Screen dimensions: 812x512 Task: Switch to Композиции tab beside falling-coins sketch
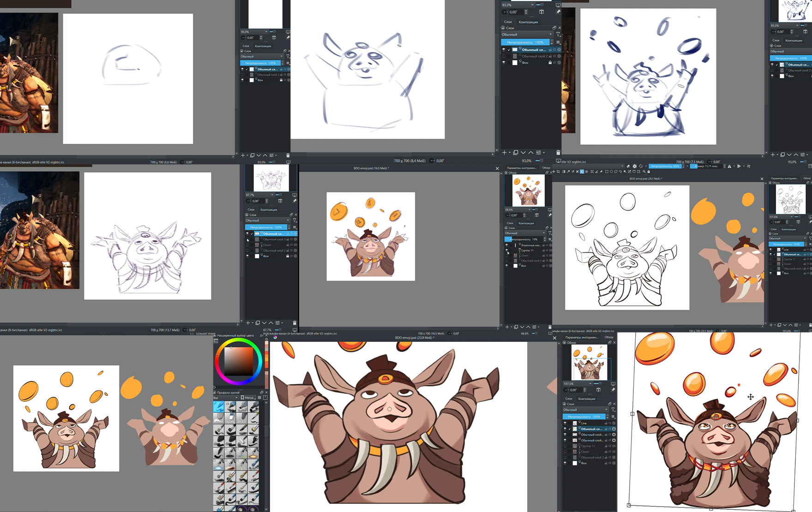coord(529,22)
